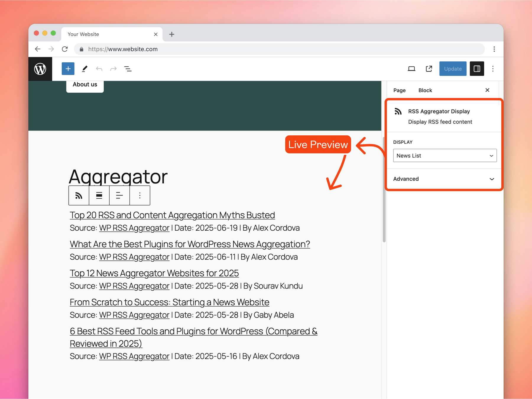Open Top 12 News Aggregator Websites link

pyautogui.click(x=154, y=273)
